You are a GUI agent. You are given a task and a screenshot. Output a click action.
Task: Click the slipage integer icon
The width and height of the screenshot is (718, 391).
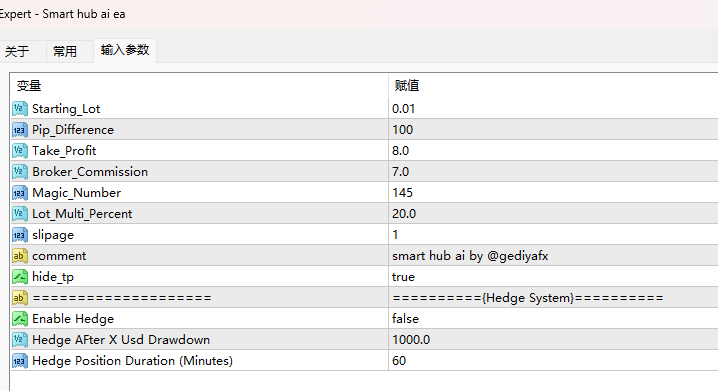pos(20,235)
